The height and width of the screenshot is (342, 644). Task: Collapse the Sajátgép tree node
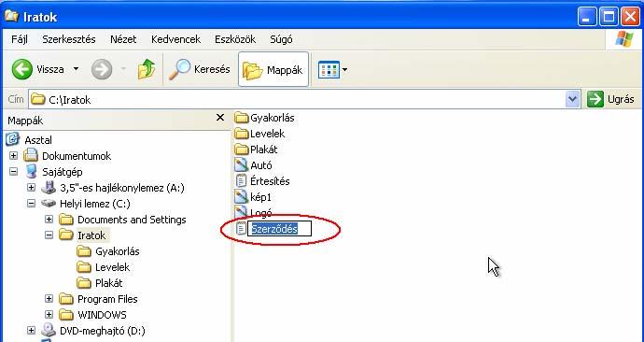click(x=14, y=171)
